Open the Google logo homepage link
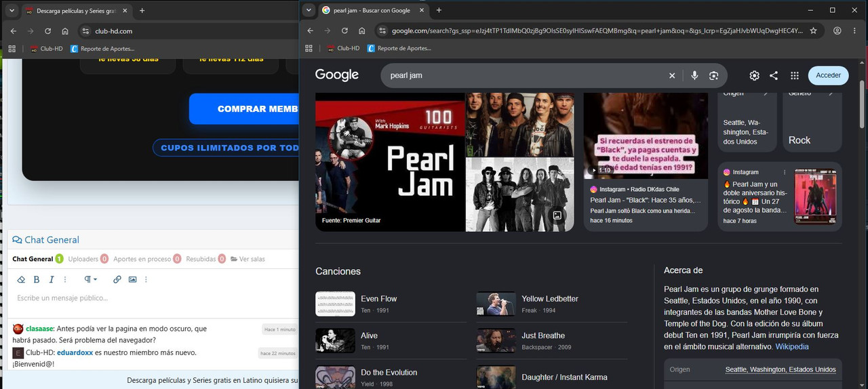The width and height of the screenshot is (868, 389). pos(337,75)
